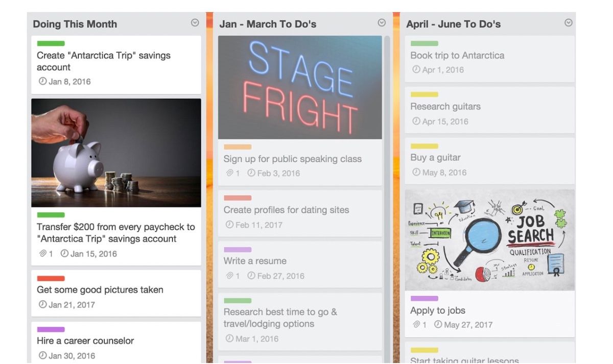Screen dimensions: 613x364
Task: Click the yellow label on the Research guitars card
Action: 424,94
